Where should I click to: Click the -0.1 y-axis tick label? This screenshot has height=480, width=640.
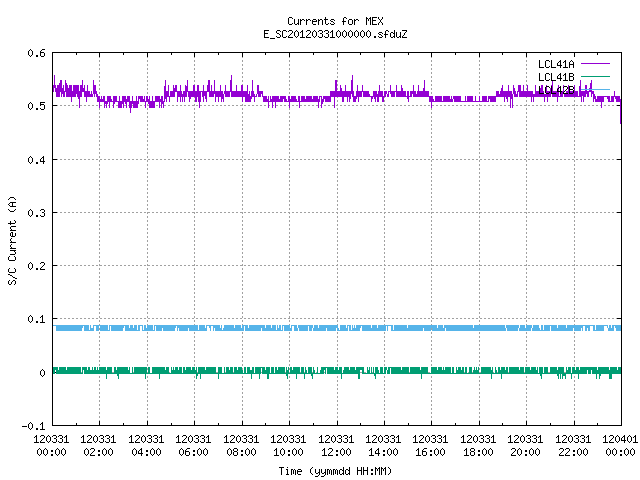click(33, 426)
